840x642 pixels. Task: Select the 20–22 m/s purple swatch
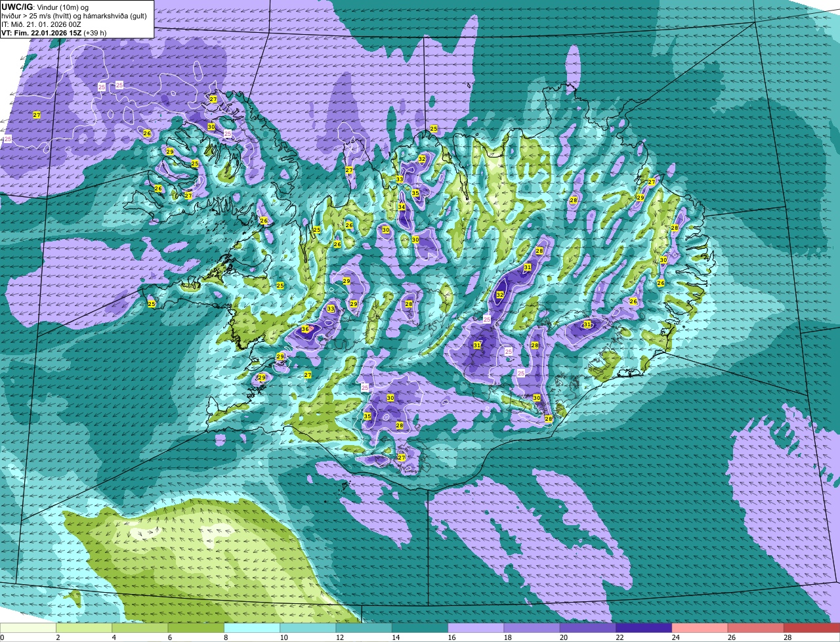coord(588,628)
